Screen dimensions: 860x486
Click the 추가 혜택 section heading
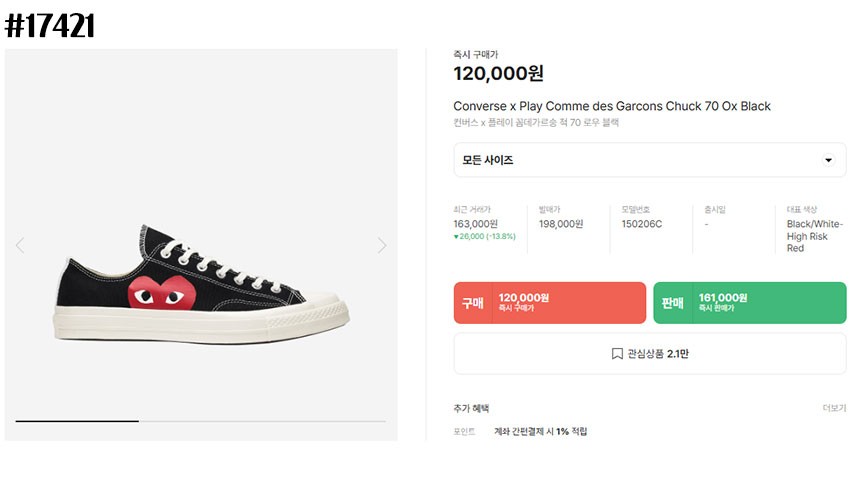coord(471,408)
